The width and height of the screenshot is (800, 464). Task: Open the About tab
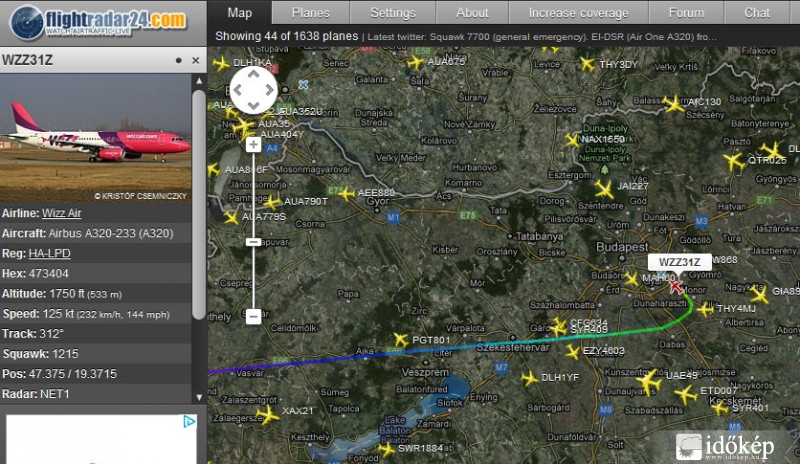pyautogui.click(x=472, y=12)
